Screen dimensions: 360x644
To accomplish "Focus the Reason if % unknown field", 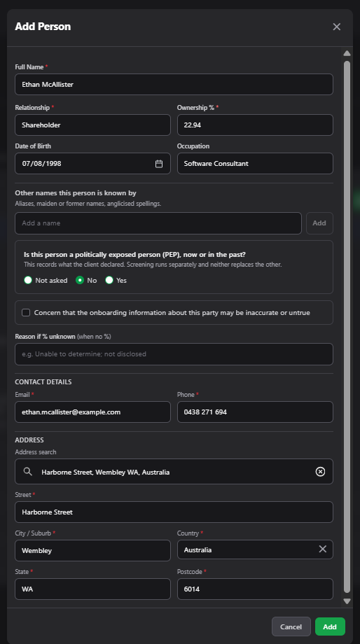I will [174, 354].
